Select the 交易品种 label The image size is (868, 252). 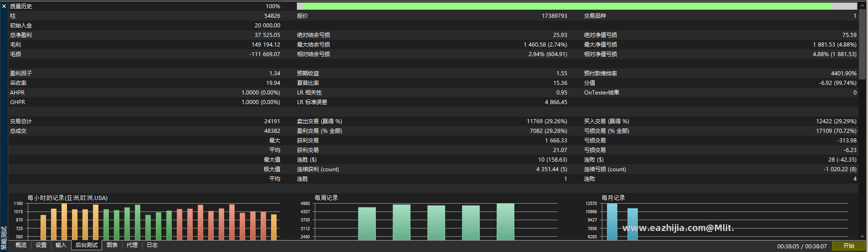(595, 16)
